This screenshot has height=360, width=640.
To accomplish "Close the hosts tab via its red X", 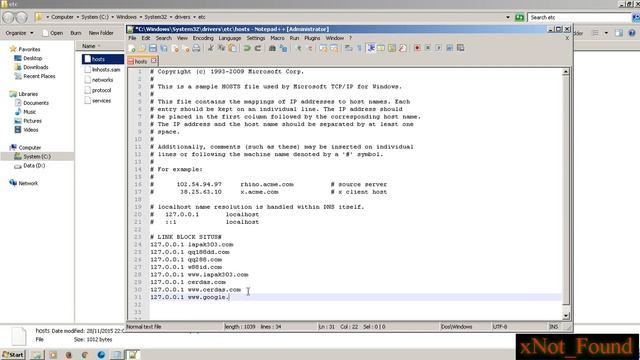I will 153,61.
